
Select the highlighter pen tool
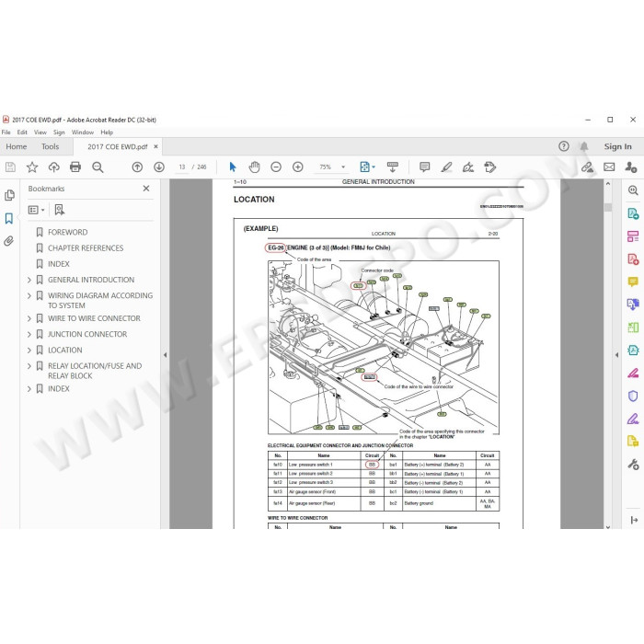pyautogui.click(x=446, y=167)
